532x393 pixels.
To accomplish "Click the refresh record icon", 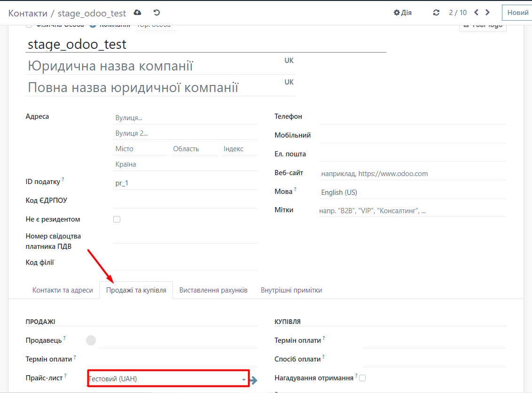I will (x=436, y=13).
